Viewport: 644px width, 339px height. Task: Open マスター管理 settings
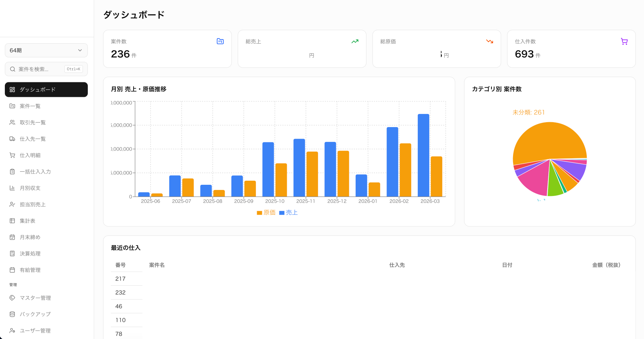click(46, 298)
